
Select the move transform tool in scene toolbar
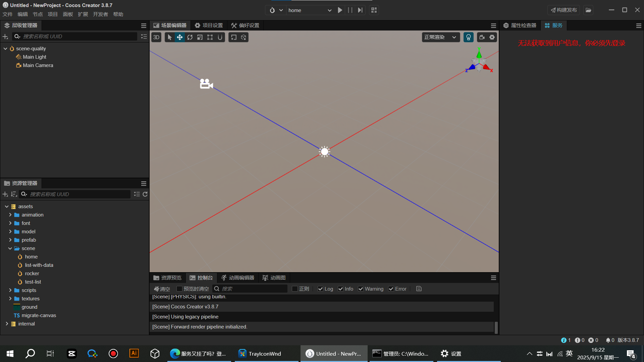[x=180, y=37]
